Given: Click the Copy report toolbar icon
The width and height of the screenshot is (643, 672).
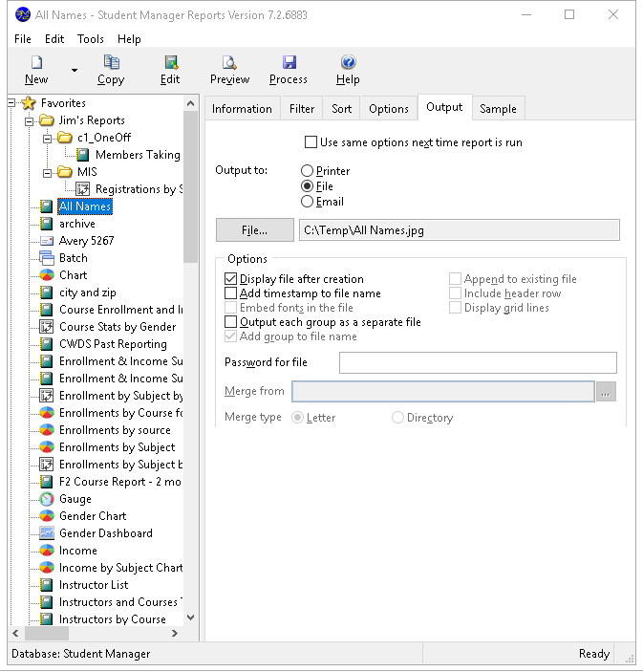Looking at the screenshot, I should pos(112,62).
